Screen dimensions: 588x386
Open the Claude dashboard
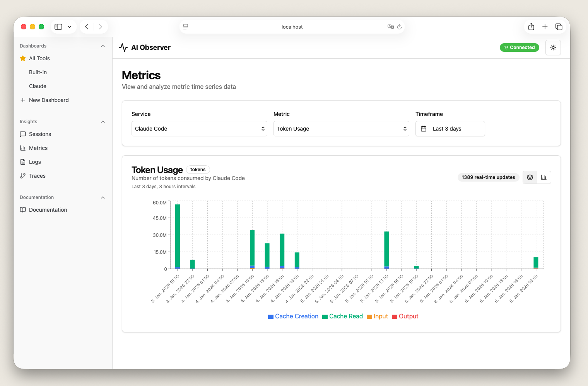(38, 86)
